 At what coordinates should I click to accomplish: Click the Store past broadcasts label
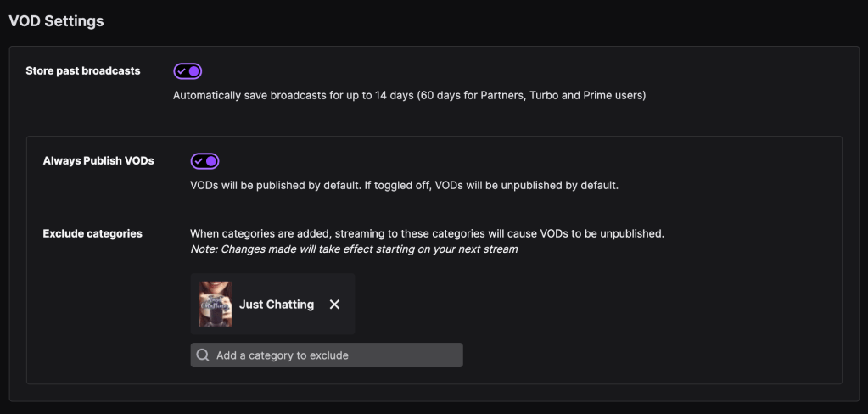83,70
